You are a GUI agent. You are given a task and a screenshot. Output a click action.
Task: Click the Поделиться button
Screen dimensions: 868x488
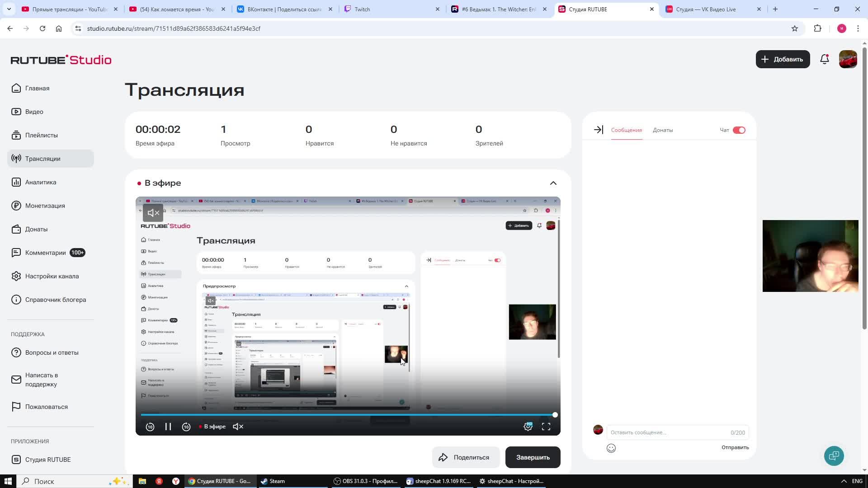(465, 457)
